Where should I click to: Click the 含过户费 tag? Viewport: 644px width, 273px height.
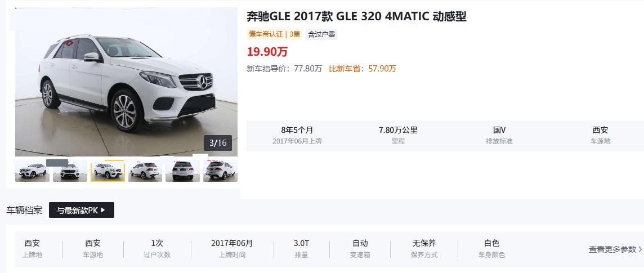(x=321, y=34)
